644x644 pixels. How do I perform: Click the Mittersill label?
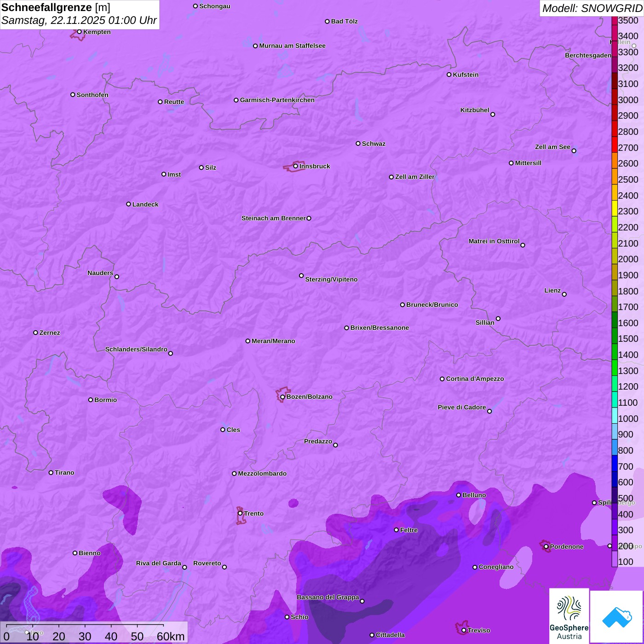[529, 163]
